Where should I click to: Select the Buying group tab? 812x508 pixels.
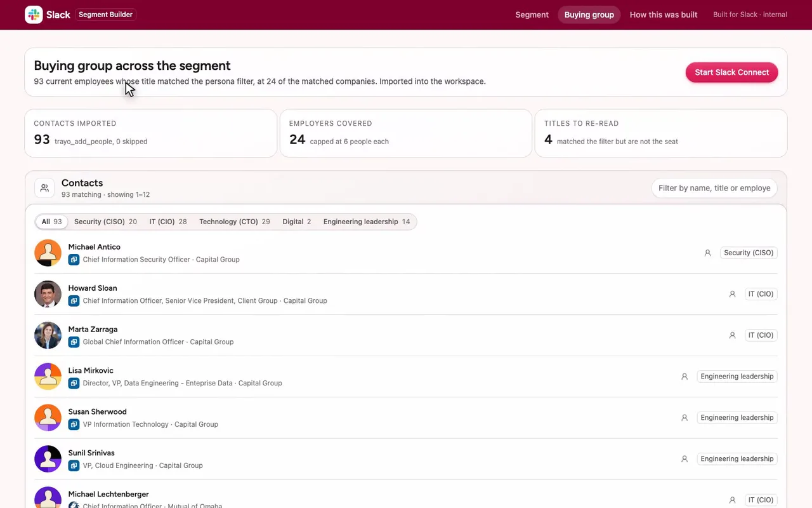[589, 15]
